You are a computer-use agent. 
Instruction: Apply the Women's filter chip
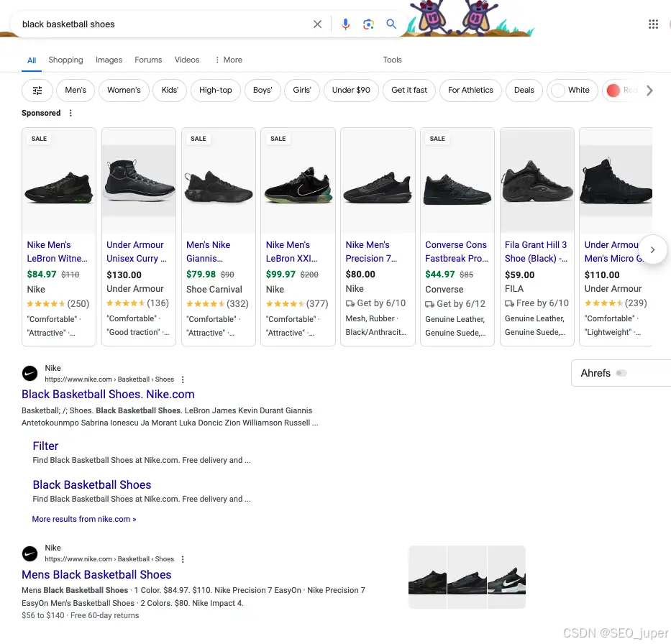[124, 91]
